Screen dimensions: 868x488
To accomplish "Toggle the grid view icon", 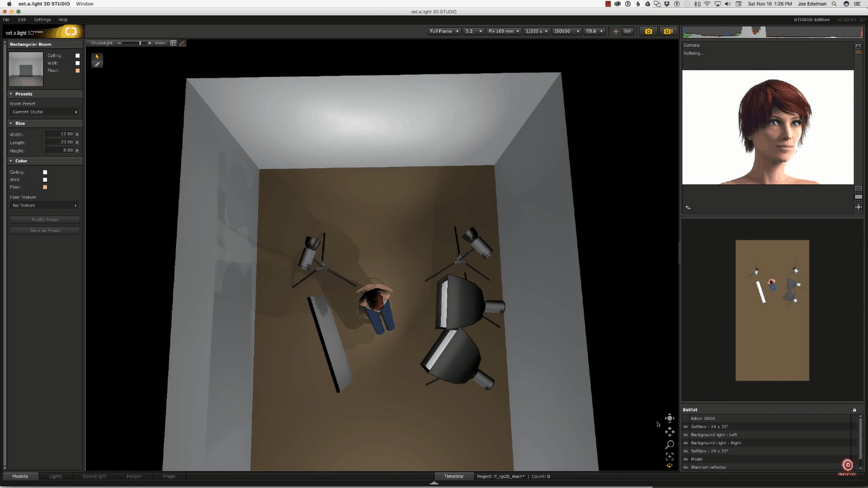I will click(x=173, y=43).
